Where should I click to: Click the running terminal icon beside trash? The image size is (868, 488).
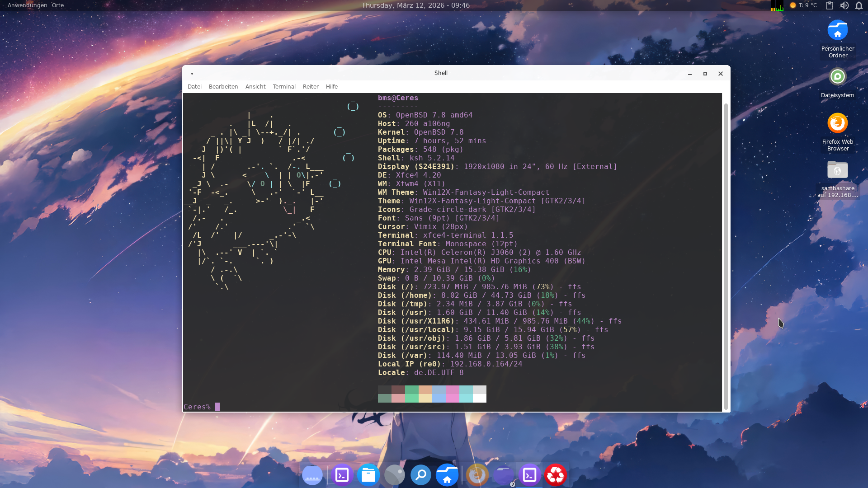coord(529,475)
